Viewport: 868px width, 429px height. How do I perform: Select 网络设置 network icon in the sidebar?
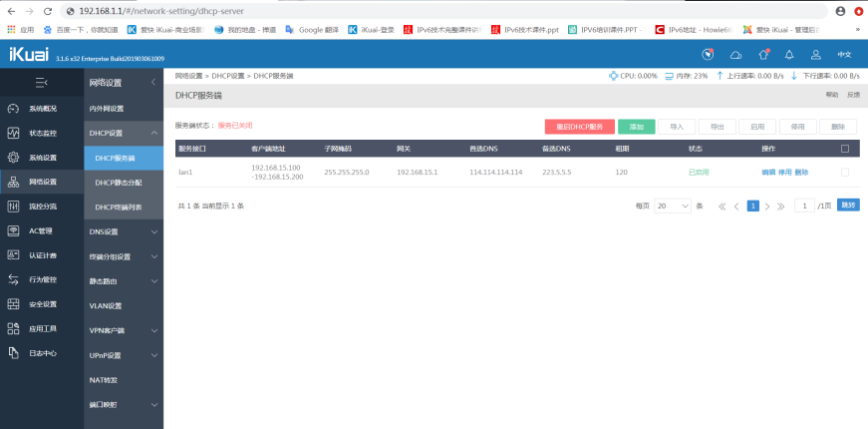pos(13,182)
